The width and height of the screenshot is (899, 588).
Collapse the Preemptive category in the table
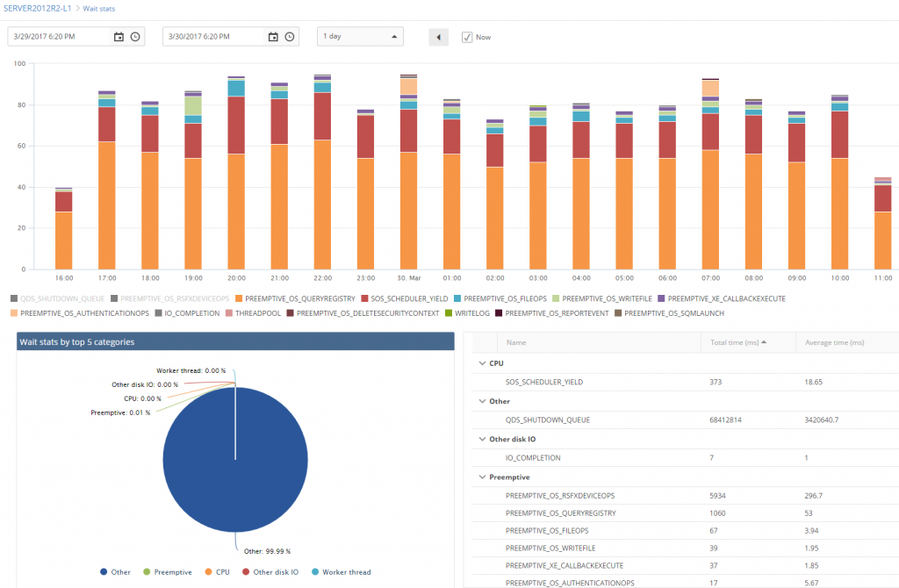[482, 477]
